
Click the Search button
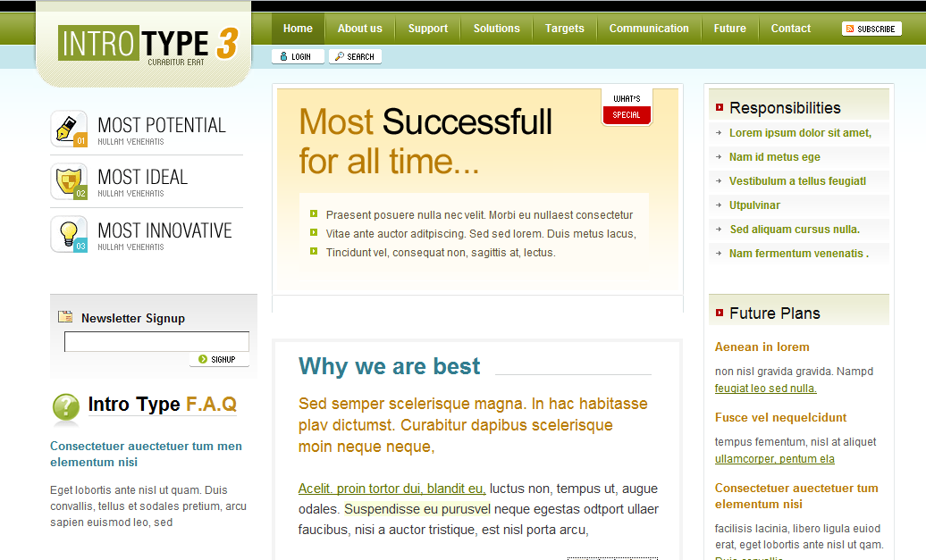[x=355, y=56]
